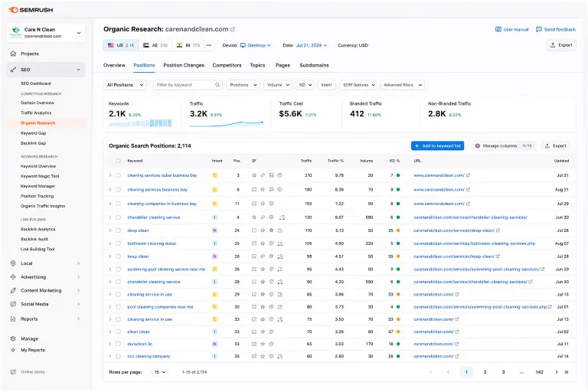Click the more databases ellipsis icon
The width and height of the screenshot is (588, 392).
tap(209, 45)
